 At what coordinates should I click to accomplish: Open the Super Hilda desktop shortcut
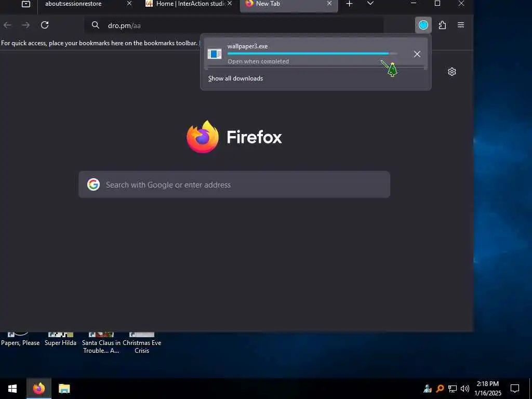click(x=60, y=339)
